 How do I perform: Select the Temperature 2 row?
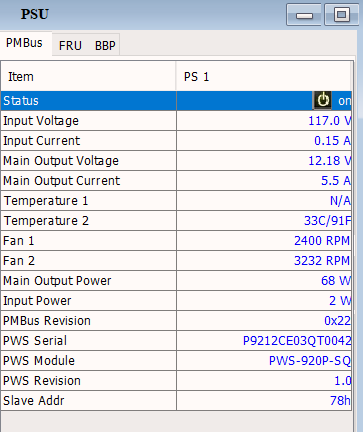click(x=176, y=221)
